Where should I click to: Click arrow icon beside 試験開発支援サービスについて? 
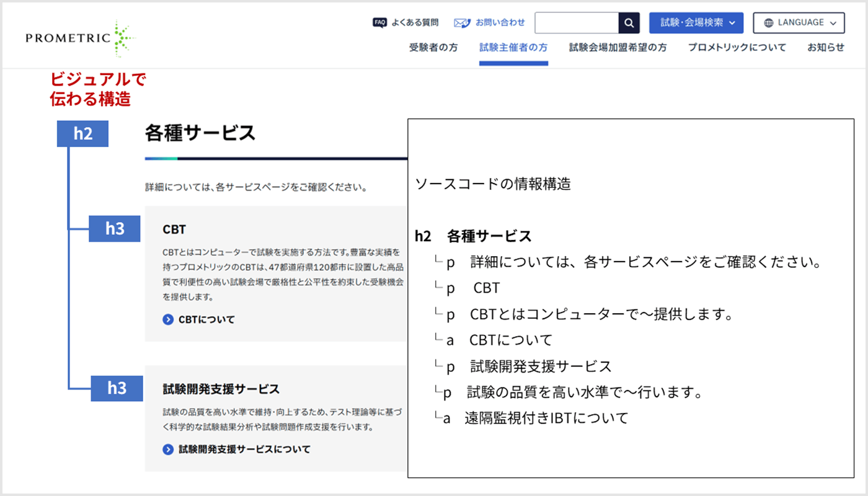coord(168,449)
